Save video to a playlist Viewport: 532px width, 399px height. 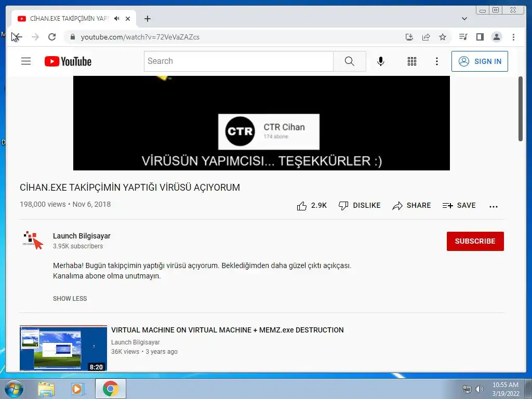(x=459, y=206)
